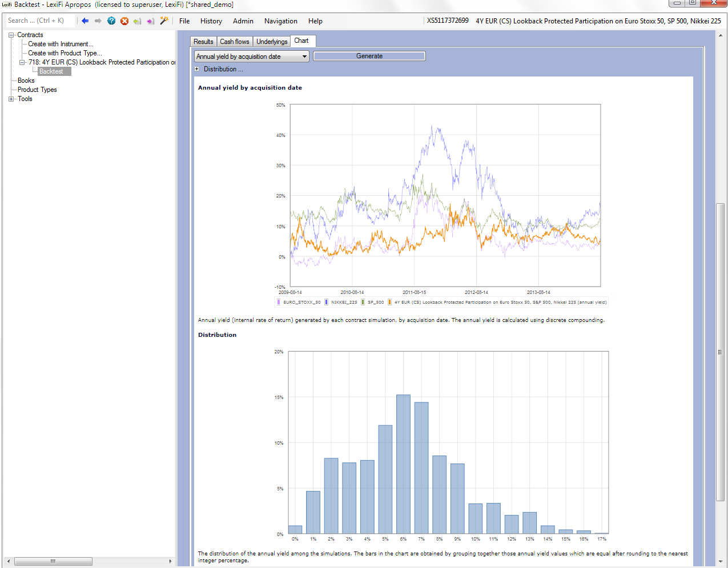Screen dimensions: 728x568
Task: Click the vertical scrollbar thumb of chart panel
Action: pyautogui.click(x=721, y=352)
